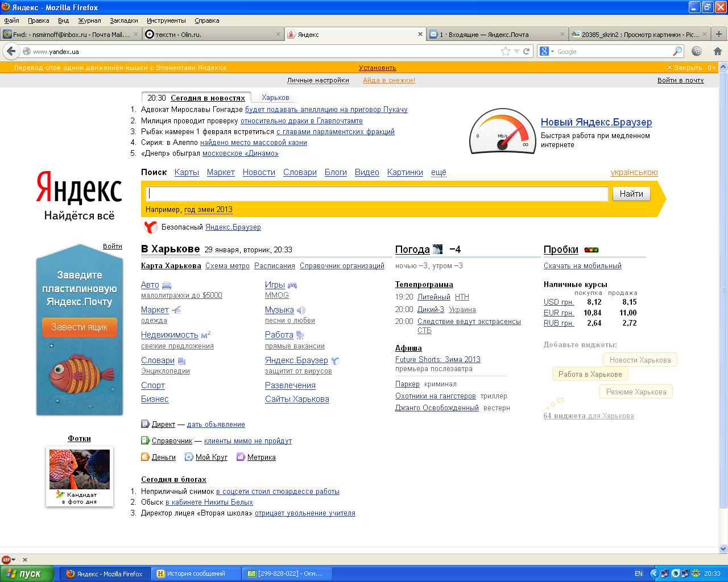Viewport: 728px width, 582px height.
Task: Open the Закладки menu
Action: pyautogui.click(x=124, y=20)
